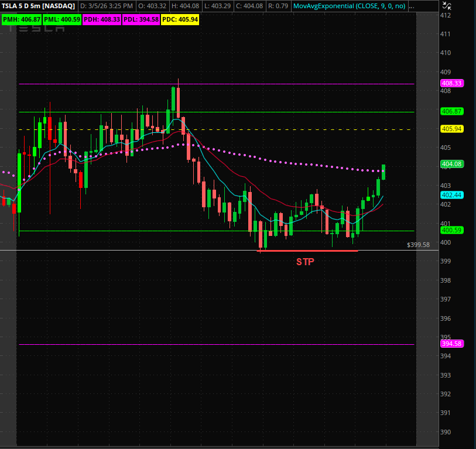Screen dimensions: 476x449
Task: Click the PMH: 406.87 green label
Action: [22, 20]
